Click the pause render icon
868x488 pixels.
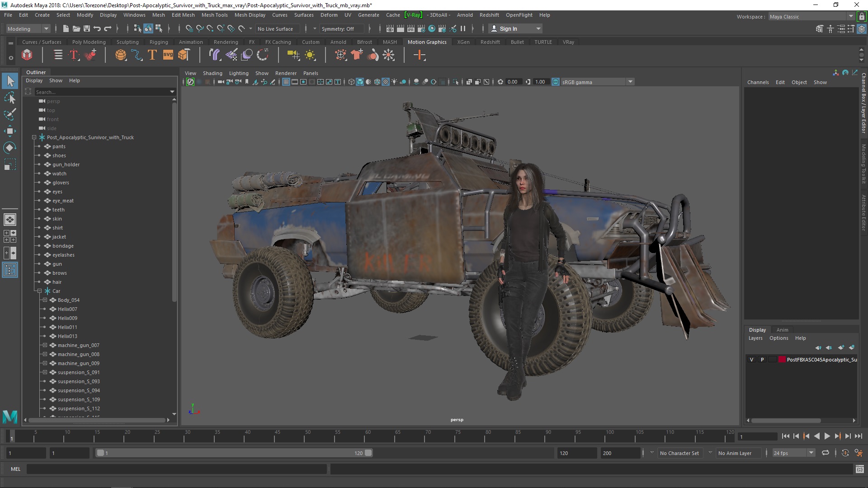(463, 28)
